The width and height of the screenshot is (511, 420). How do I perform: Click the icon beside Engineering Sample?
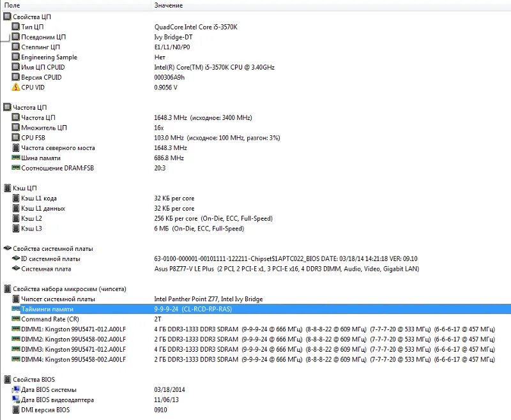(x=15, y=57)
